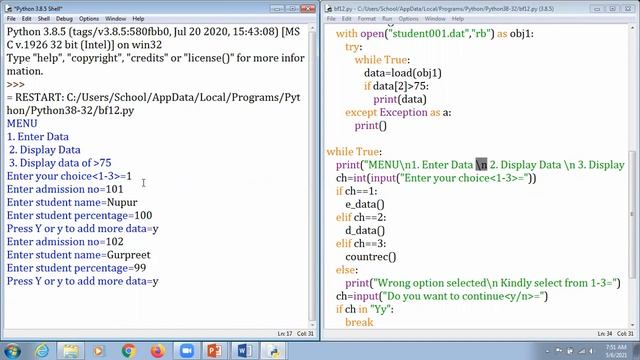Launch Internet Explorer from the taskbar
Viewport: 640px width, 360px height.
click(x=42, y=351)
